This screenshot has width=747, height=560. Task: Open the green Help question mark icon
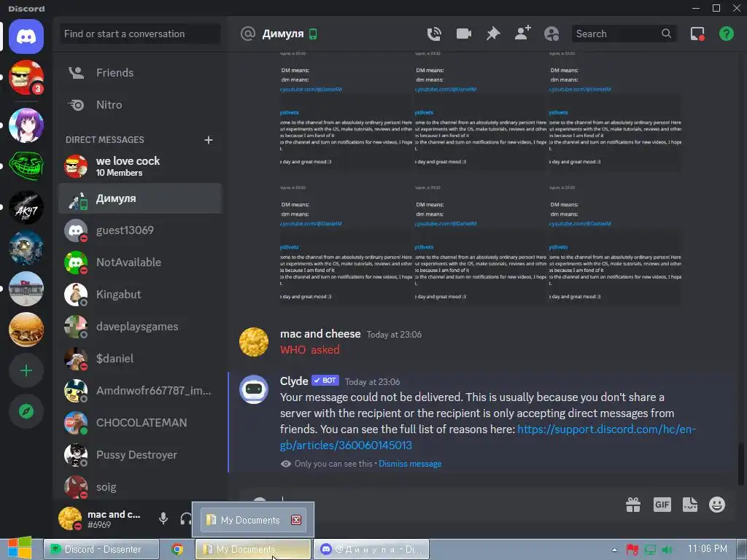coord(726,34)
